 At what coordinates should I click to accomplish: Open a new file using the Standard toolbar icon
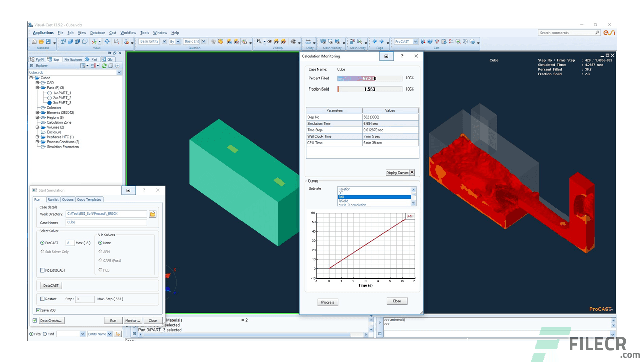pyautogui.click(x=34, y=41)
